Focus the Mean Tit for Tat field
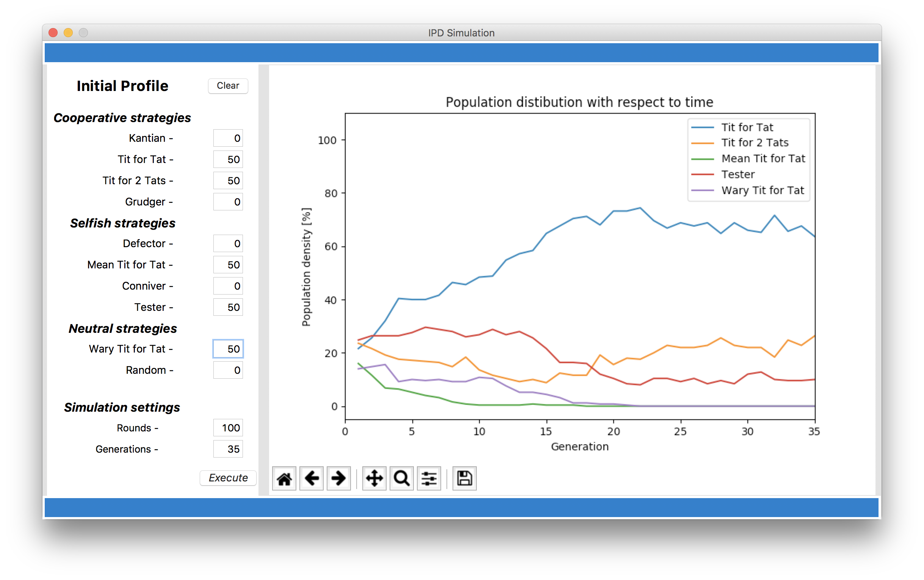The height and width of the screenshot is (580, 924). [x=228, y=265]
